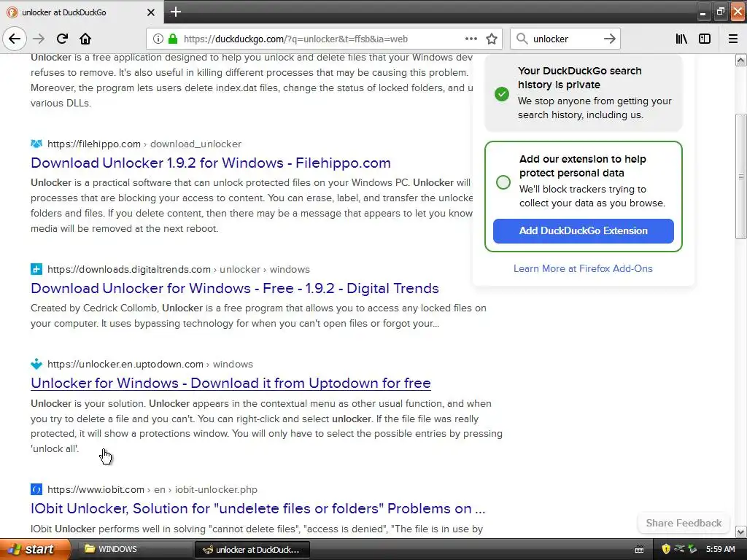
Task: Close the unlocker at DuckDuckGo tab
Action: click(x=150, y=12)
